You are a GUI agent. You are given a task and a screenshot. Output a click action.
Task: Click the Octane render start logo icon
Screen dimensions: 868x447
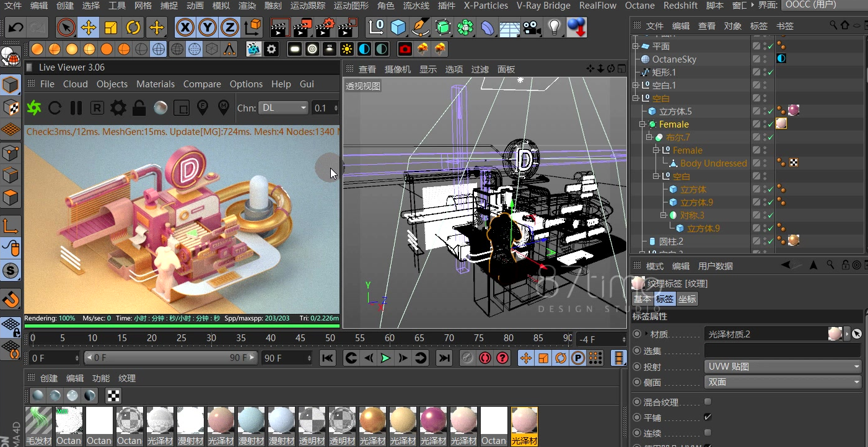tap(33, 108)
